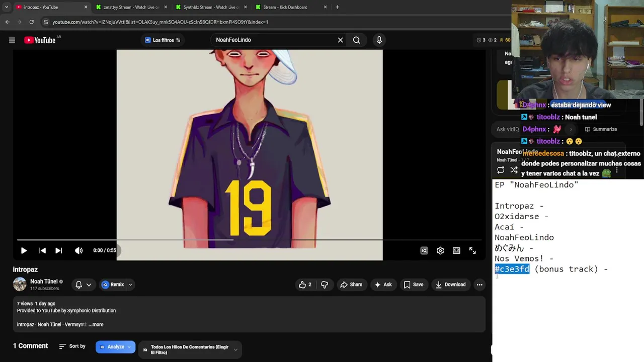Start voice search with microphone
The width and height of the screenshot is (644, 362).
(379, 40)
